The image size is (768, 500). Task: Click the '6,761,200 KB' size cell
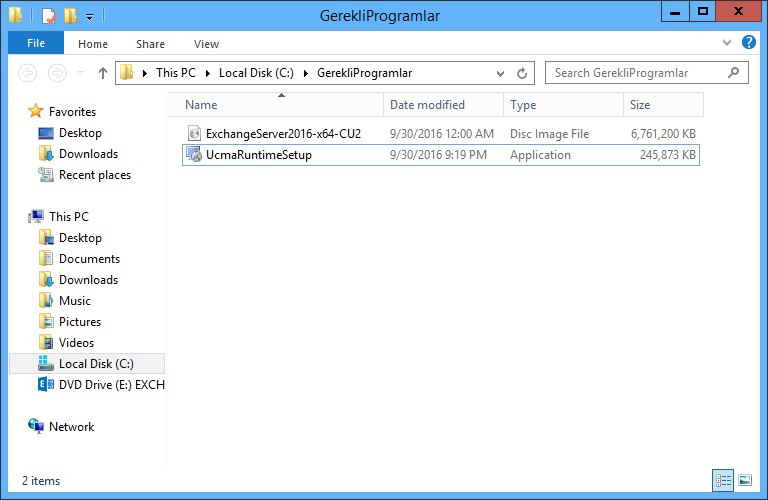pyautogui.click(x=663, y=134)
